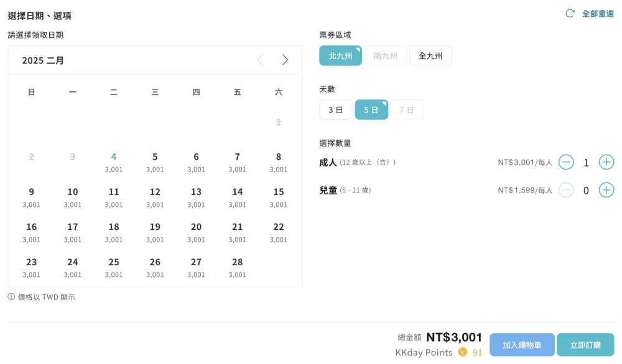Select February 19 in the calendar
Screen dimensions: 622x364
click(x=155, y=232)
